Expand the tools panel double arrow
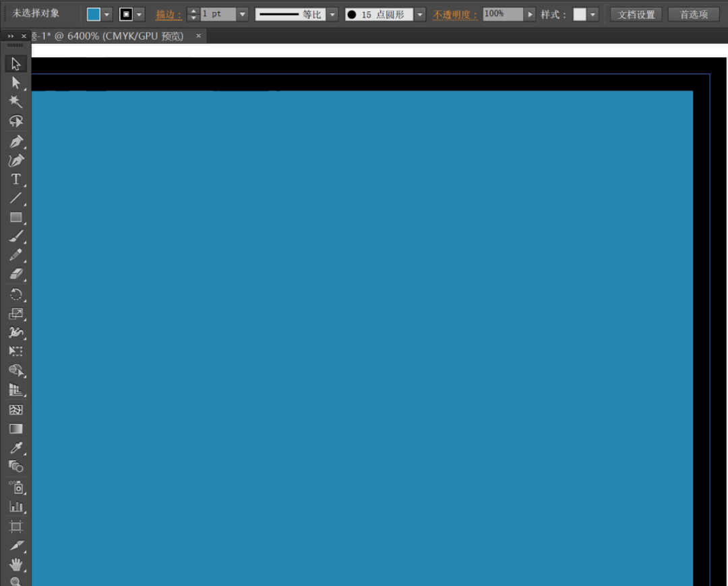Screen dimensions: 728x586 tap(11, 36)
